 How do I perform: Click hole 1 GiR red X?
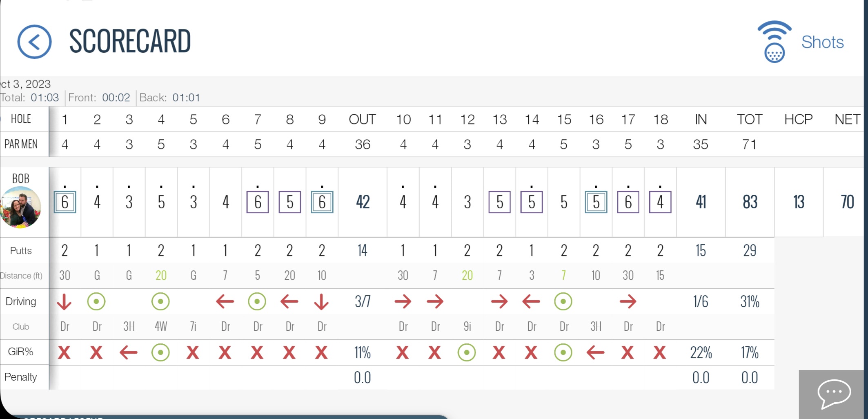[x=65, y=352]
